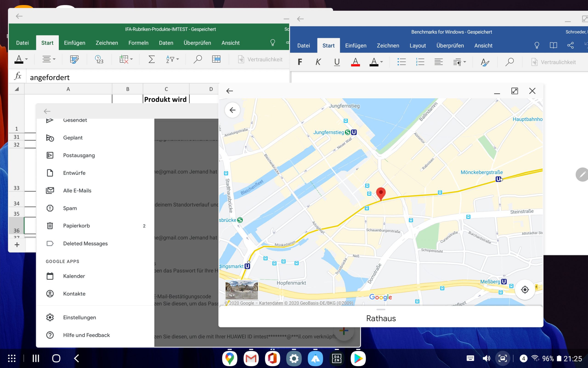Click the Excel cell styles icon
Screen dimensions: 588x368
pyautogui.click(x=74, y=59)
